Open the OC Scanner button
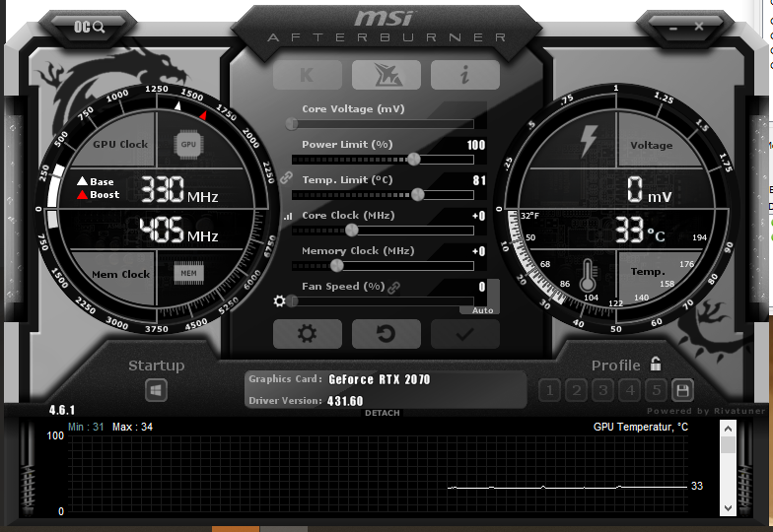The image size is (773, 532). point(89,27)
